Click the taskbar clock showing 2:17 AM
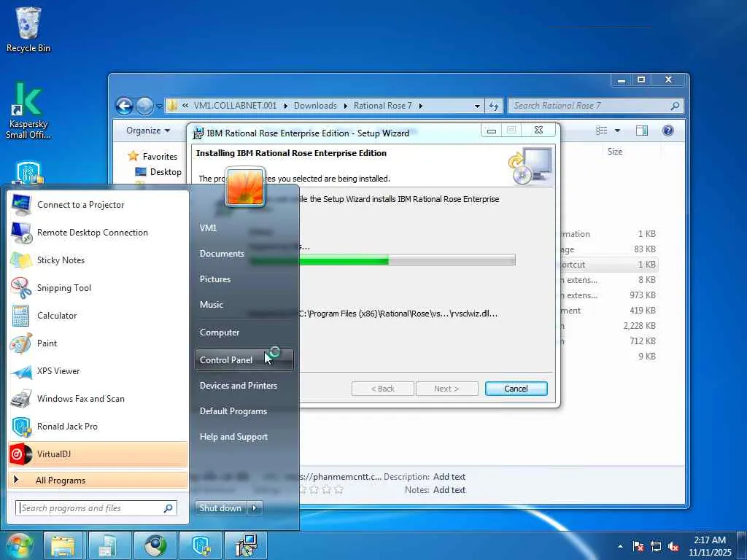Image resolution: width=747 pixels, height=560 pixels. [x=710, y=546]
